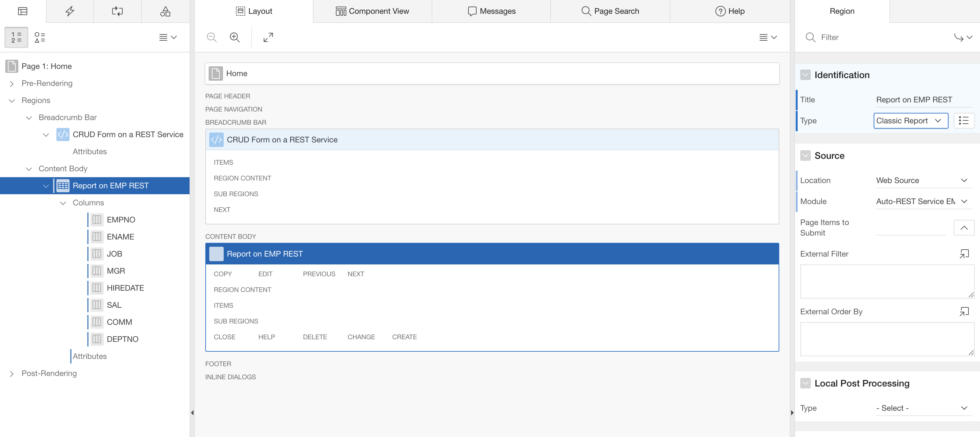This screenshot has width=980, height=437.
Task: Collapse the Identification section
Action: [805, 75]
